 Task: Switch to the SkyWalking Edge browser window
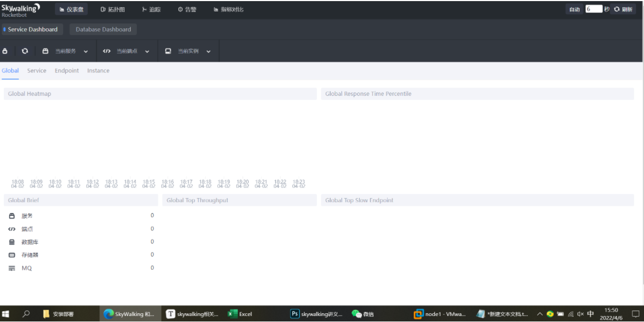click(129, 314)
